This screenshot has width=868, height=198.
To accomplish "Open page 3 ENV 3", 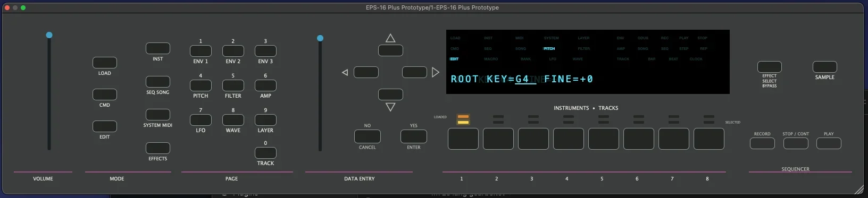I will click(265, 51).
